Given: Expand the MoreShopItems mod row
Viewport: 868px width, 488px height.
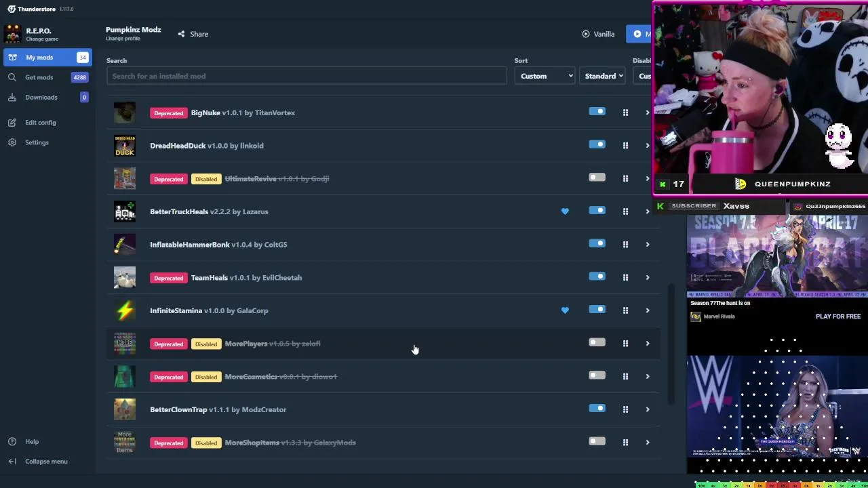Looking at the screenshot, I should [647, 443].
